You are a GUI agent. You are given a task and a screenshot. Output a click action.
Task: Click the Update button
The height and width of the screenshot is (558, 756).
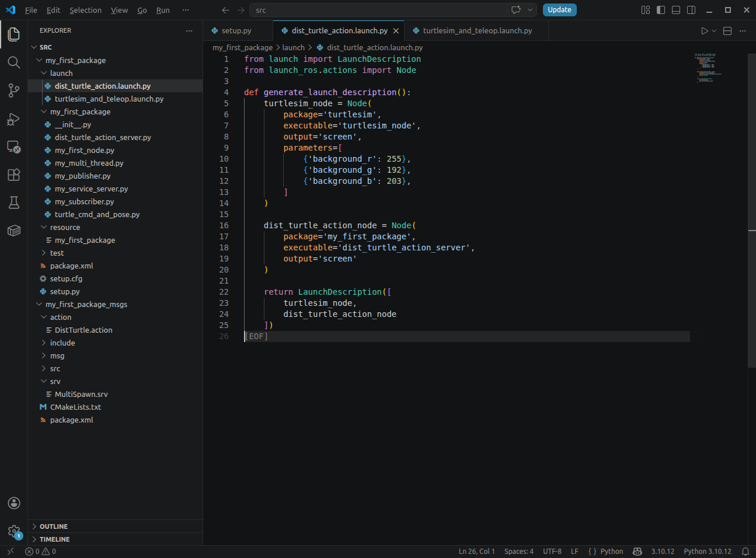point(559,10)
